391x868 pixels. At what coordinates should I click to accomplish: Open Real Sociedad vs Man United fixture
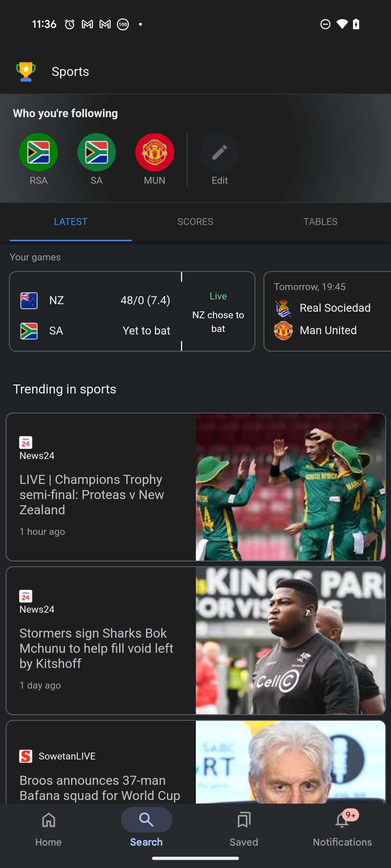click(327, 311)
